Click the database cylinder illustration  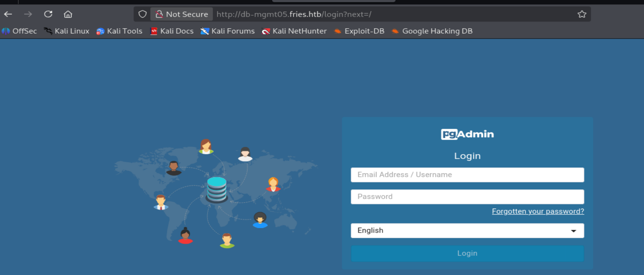pos(217,190)
